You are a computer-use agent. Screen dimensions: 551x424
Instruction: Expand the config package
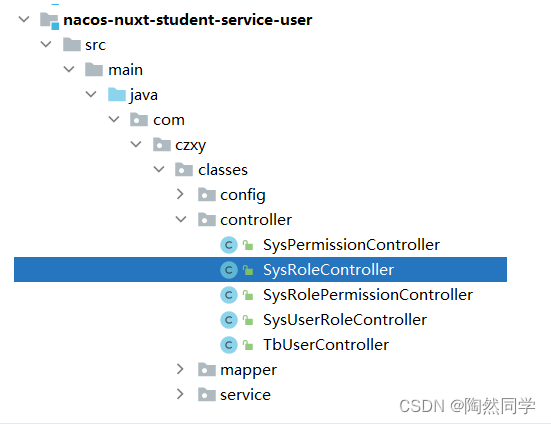point(180,194)
